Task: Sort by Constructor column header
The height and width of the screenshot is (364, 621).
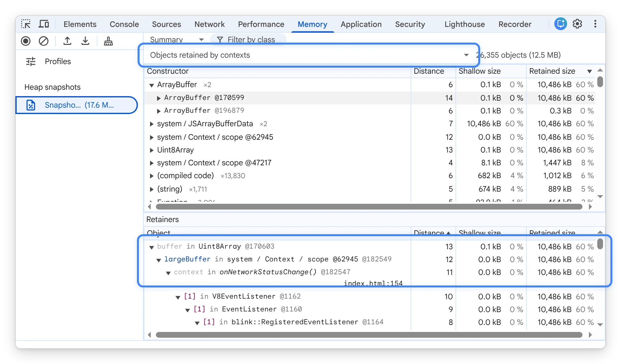Action: point(277,71)
